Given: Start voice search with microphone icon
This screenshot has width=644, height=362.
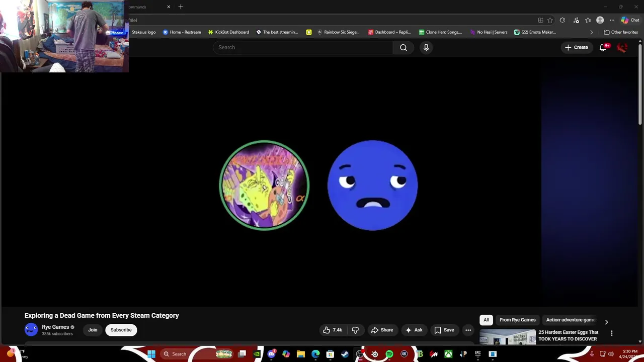Looking at the screenshot, I should click(426, 47).
